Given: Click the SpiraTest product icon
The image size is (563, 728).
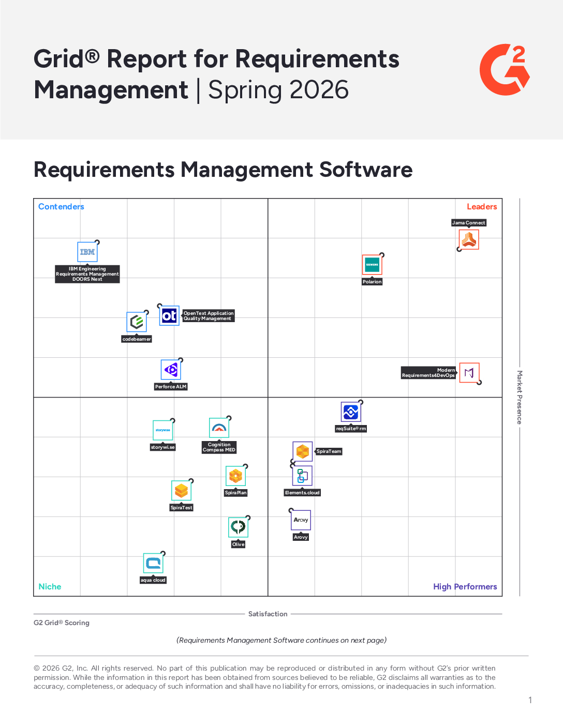Looking at the screenshot, I should pyautogui.click(x=181, y=491).
